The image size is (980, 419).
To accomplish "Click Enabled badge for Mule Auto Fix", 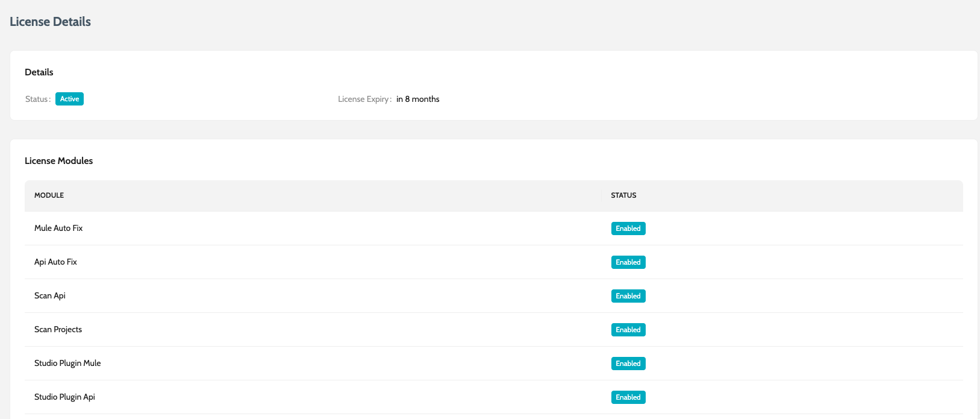I will (x=628, y=228).
